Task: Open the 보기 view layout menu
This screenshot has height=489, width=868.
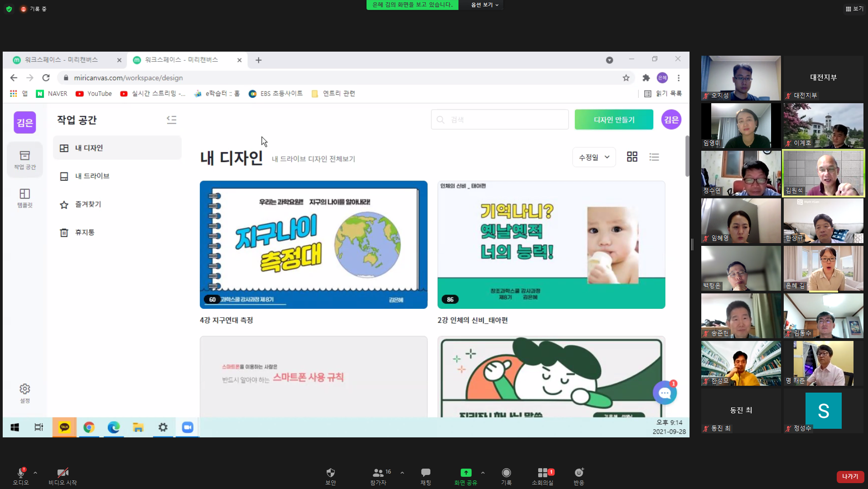Action: [854, 9]
